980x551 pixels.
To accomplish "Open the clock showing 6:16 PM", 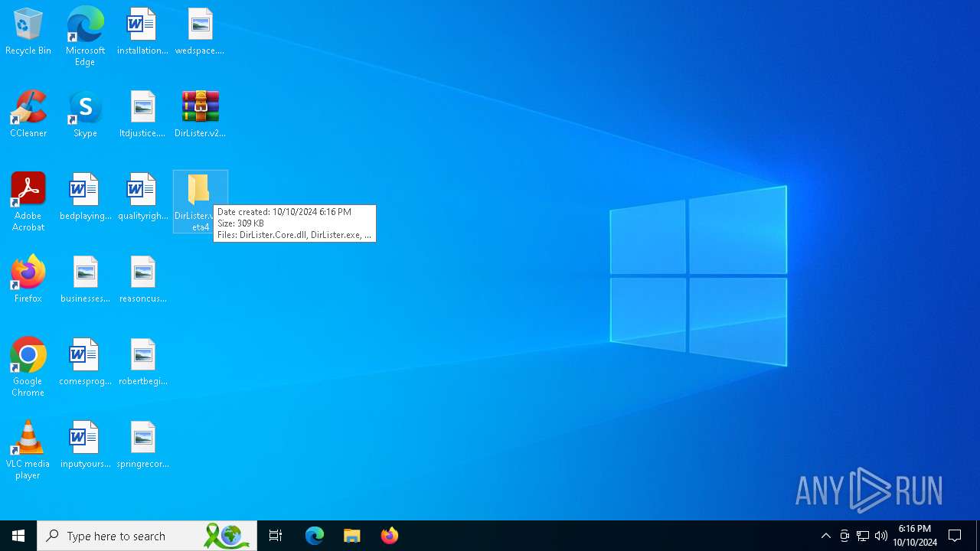I will pos(915,536).
